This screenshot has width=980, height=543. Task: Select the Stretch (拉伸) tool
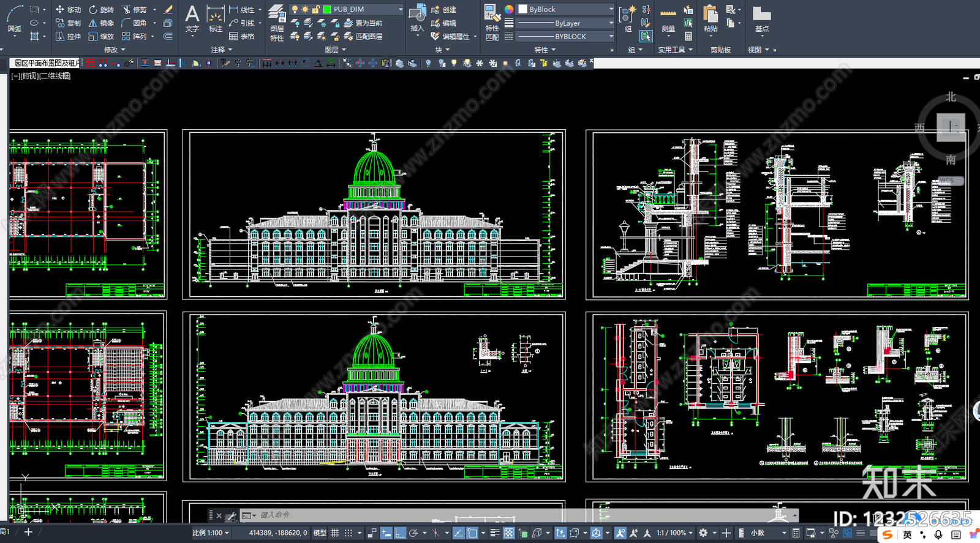point(68,37)
